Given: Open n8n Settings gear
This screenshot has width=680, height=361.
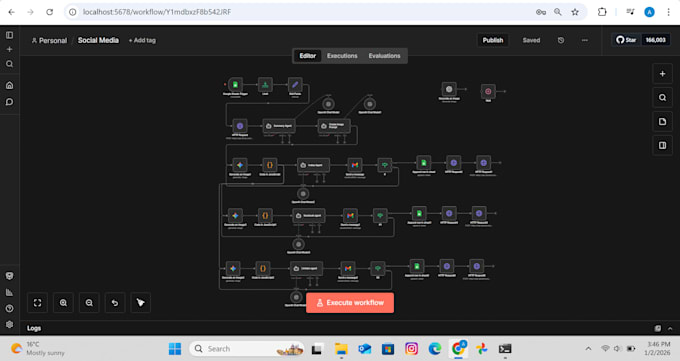Looking at the screenshot, I should (10, 325).
